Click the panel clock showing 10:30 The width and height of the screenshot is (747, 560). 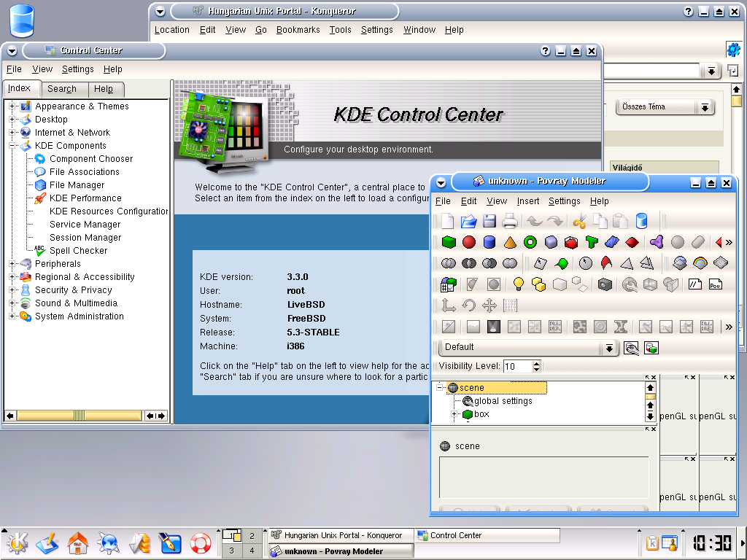pyautogui.click(x=712, y=542)
